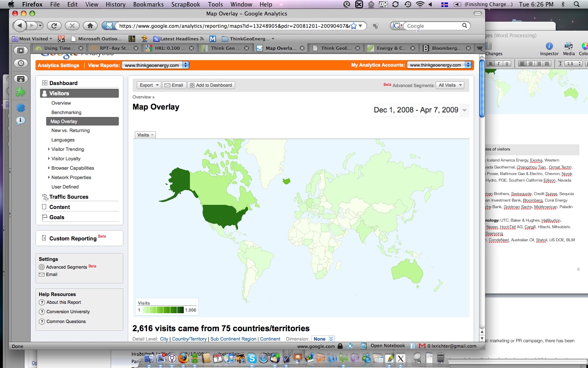Open the Export dropdown

point(149,85)
